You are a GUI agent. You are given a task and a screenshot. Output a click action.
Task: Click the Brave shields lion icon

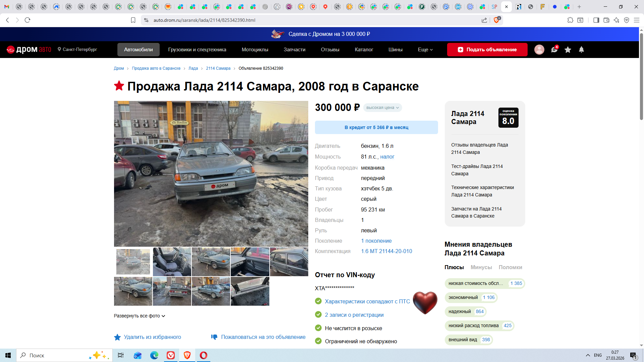click(496, 20)
